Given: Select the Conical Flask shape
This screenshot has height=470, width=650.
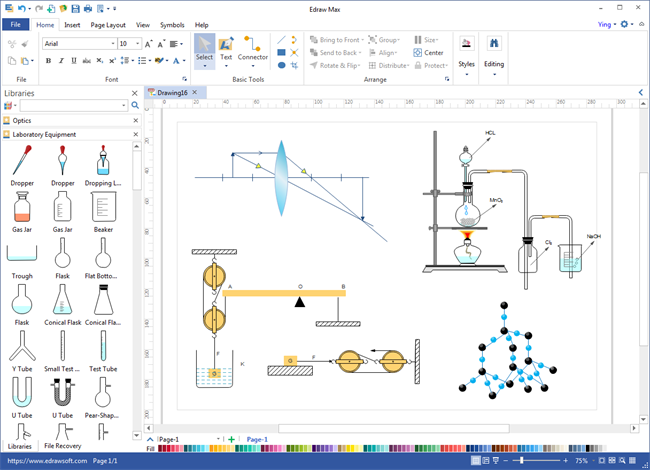Looking at the screenshot, I should click(62, 304).
